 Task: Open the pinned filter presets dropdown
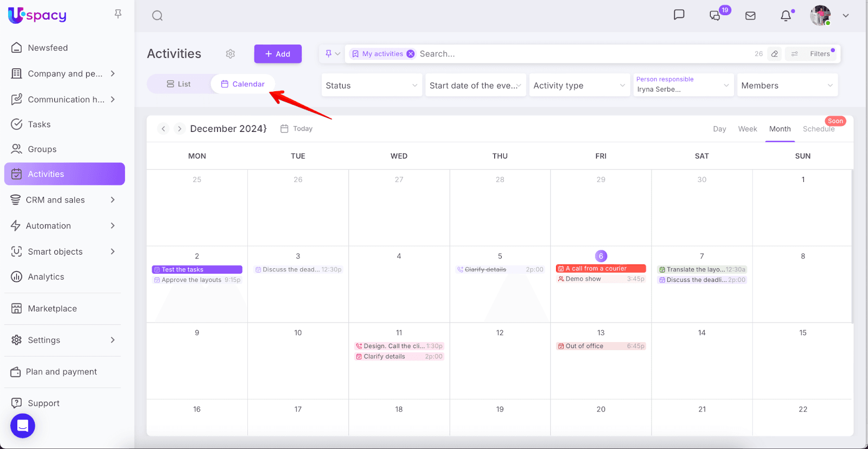[x=333, y=54]
